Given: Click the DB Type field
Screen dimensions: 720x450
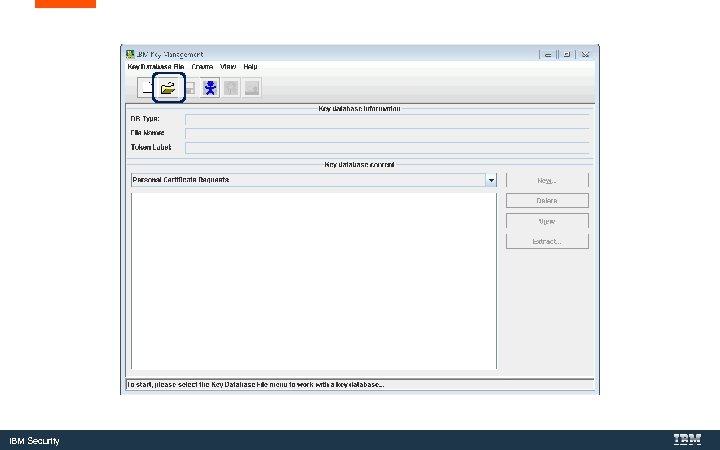Looking at the screenshot, I should pos(387,119).
